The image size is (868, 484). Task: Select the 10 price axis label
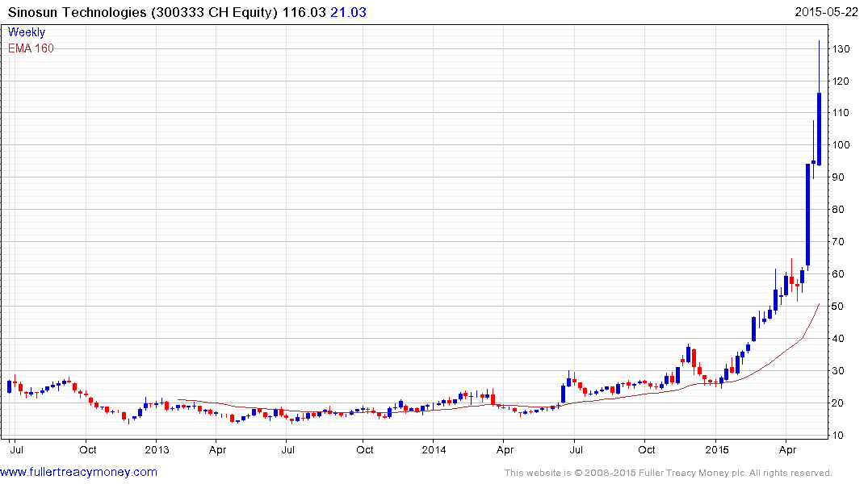(x=838, y=436)
